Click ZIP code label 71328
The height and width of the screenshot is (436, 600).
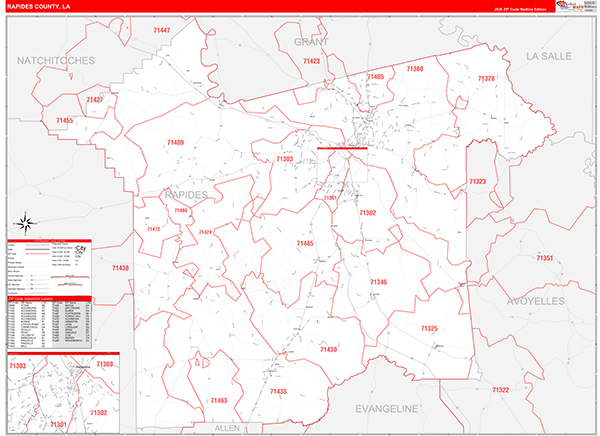486,78
